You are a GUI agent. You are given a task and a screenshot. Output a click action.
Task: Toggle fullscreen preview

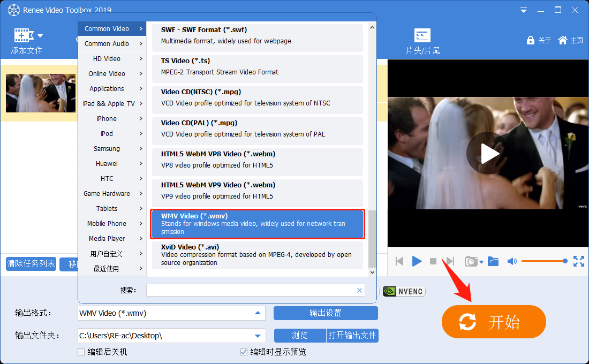click(579, 261)
